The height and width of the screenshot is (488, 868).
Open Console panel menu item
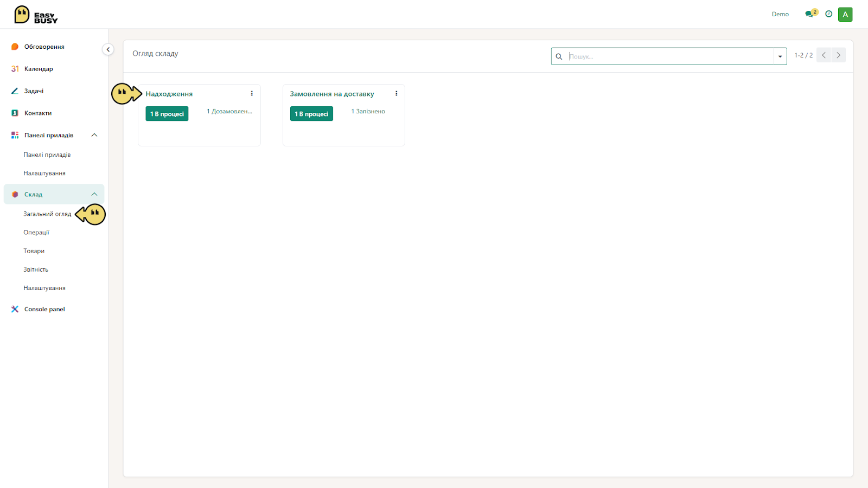[x=44, y=309]
